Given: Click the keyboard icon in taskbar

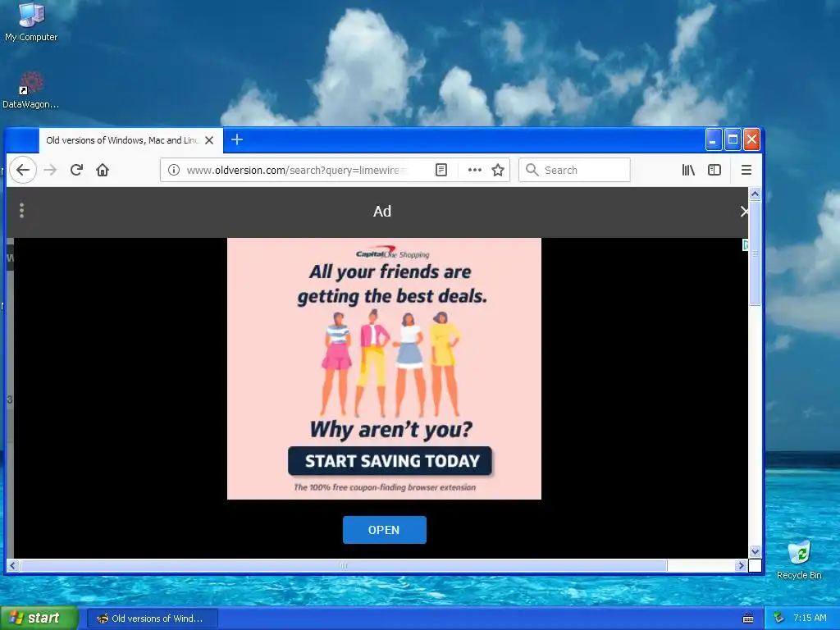Looking at the screenshot, I should pos(748,619).
